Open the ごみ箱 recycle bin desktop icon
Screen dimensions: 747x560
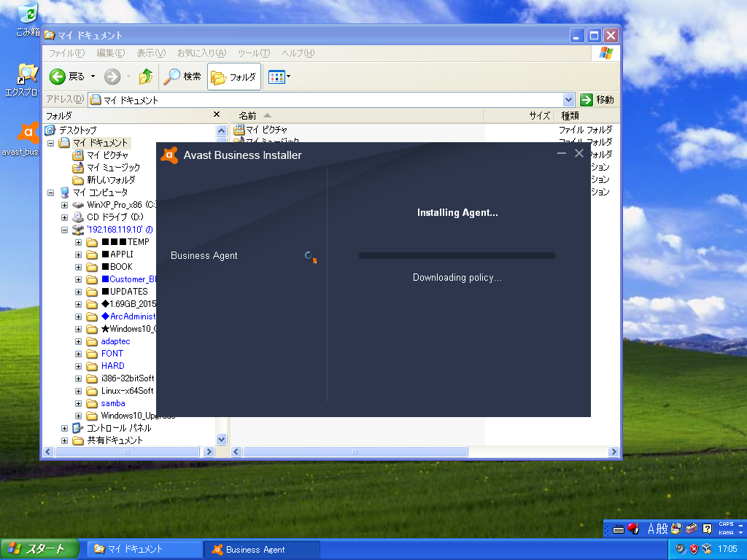[x=28, y=13]
